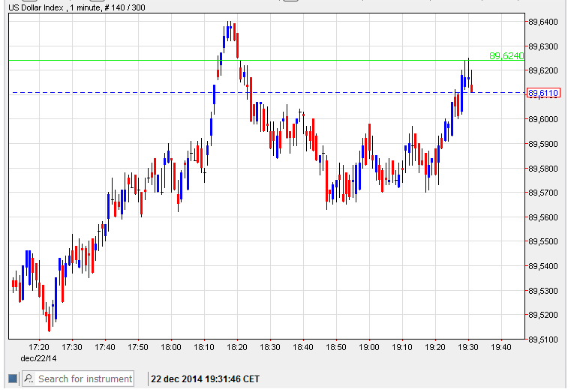
Task: Click the green 89,6240 price level label
Action: [506, 55]
